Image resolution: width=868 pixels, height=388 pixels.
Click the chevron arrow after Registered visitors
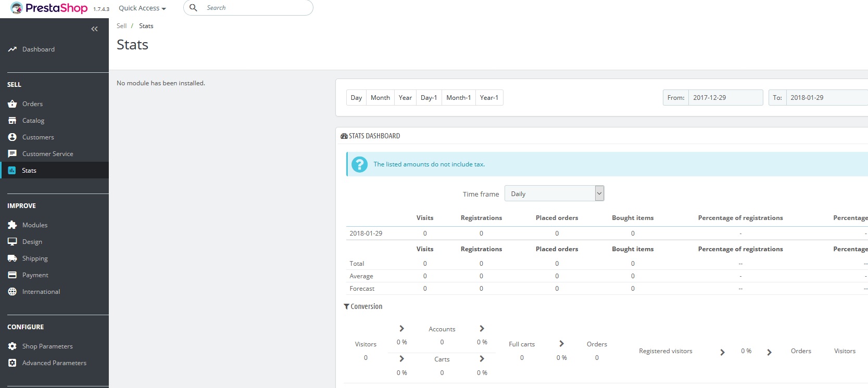[x=722, y=353]
